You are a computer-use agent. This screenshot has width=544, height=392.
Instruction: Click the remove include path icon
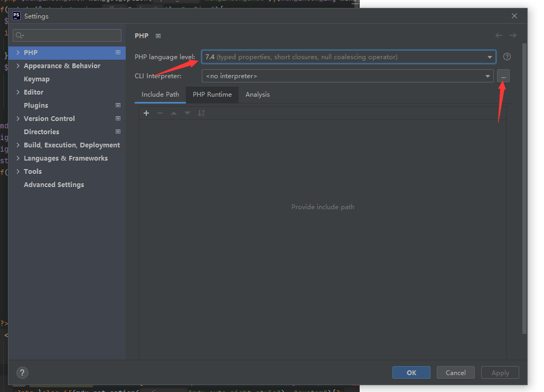point(160,113)
